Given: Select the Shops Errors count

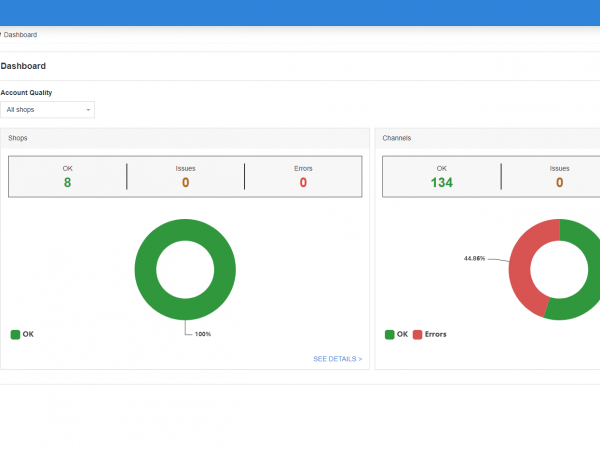Looking at the screenshot, I should pyautogui.click(x=303, y=182).
